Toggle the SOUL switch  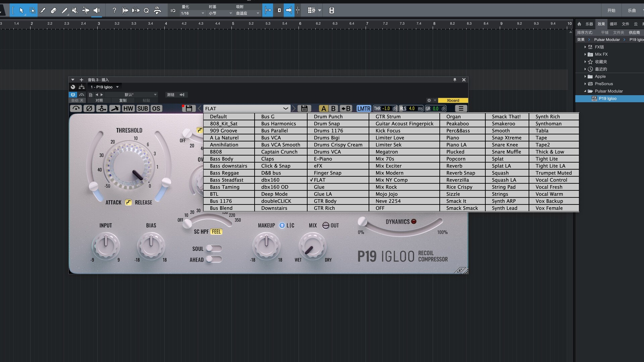214,248
